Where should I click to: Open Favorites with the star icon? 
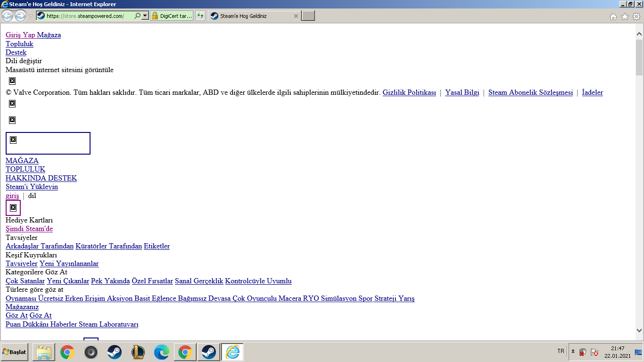click(x=625, y=16)
